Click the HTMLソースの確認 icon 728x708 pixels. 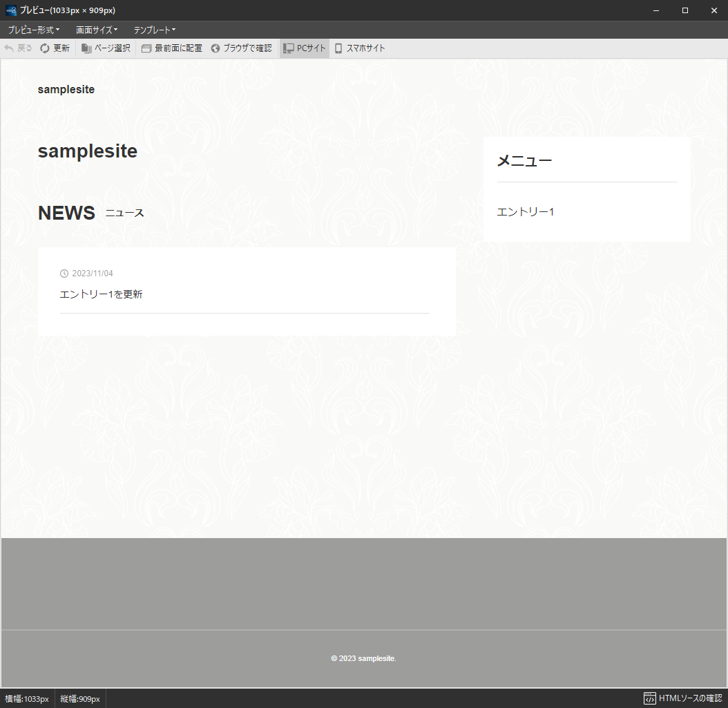(649, 698)
